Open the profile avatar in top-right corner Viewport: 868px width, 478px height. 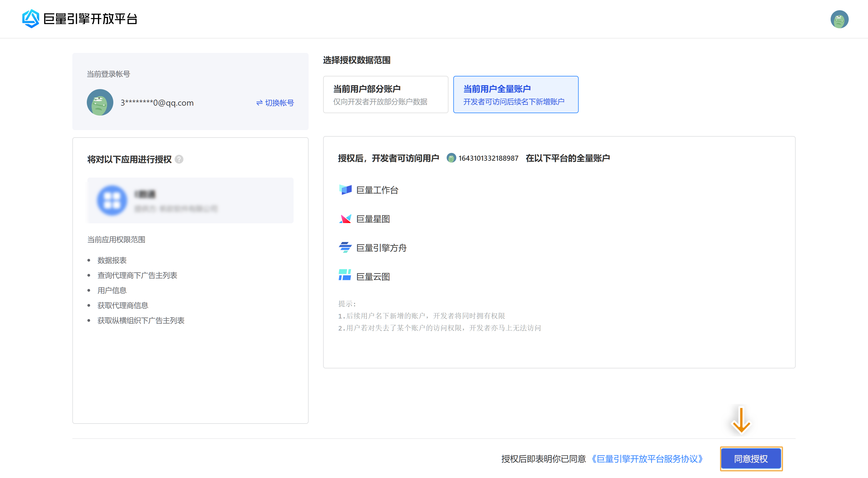840,19
